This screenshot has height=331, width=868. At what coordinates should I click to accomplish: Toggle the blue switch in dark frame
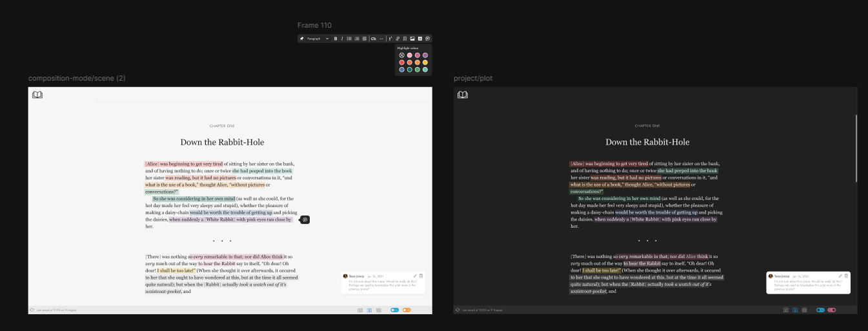[820, 310]
